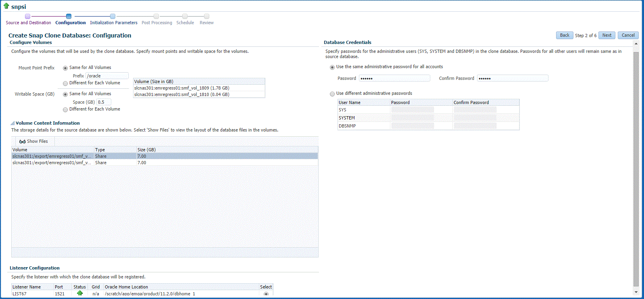This screenshot has width=644, height=299.
Task: Click the Port column header
Action: pos(63,287)
